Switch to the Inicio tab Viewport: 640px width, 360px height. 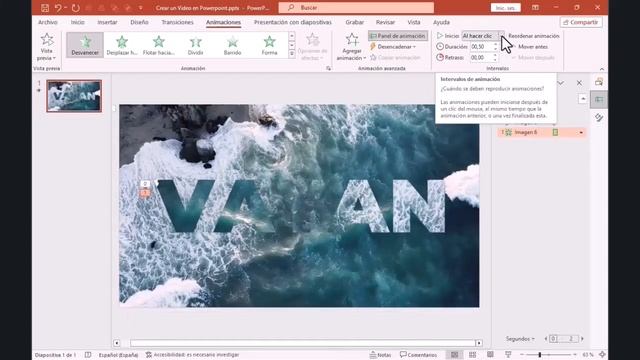point(78,22)
